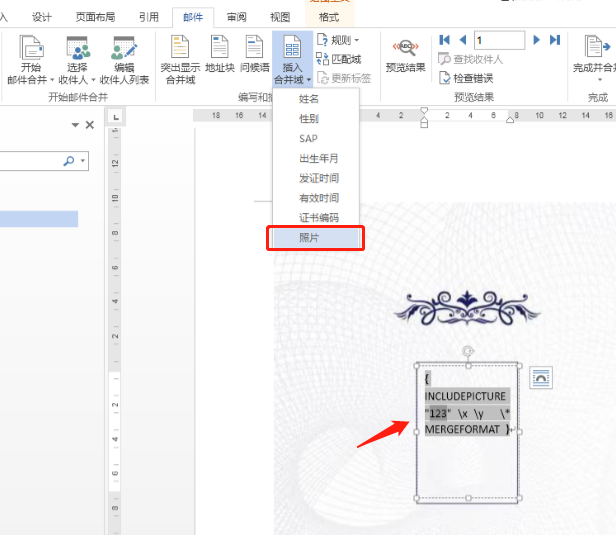Expand 选择收件人 dropdown arrow
616x535 pixels.
point(94,80)
